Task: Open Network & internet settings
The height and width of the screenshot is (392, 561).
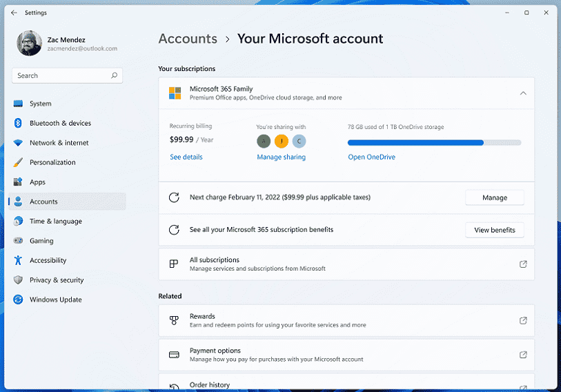Action: pos(67,143)
